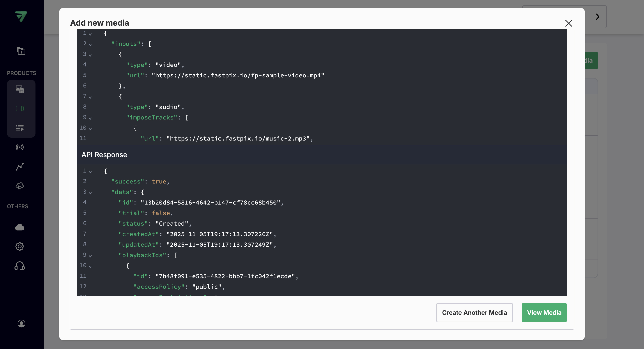The image size is (644, 349).
Task: Open the settings gear sidebar icon
Action: (20, 246)
